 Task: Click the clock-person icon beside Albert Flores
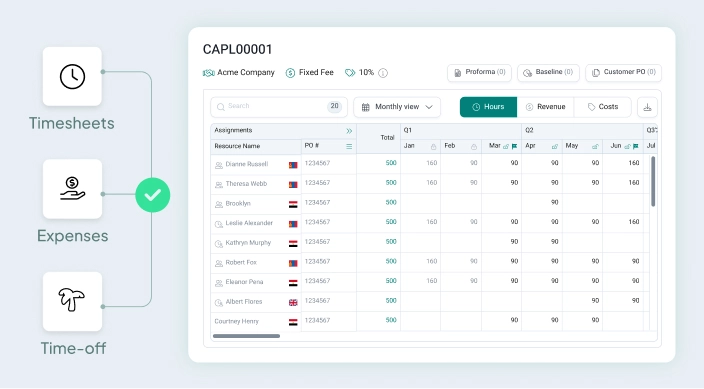[x=219, y=303]
